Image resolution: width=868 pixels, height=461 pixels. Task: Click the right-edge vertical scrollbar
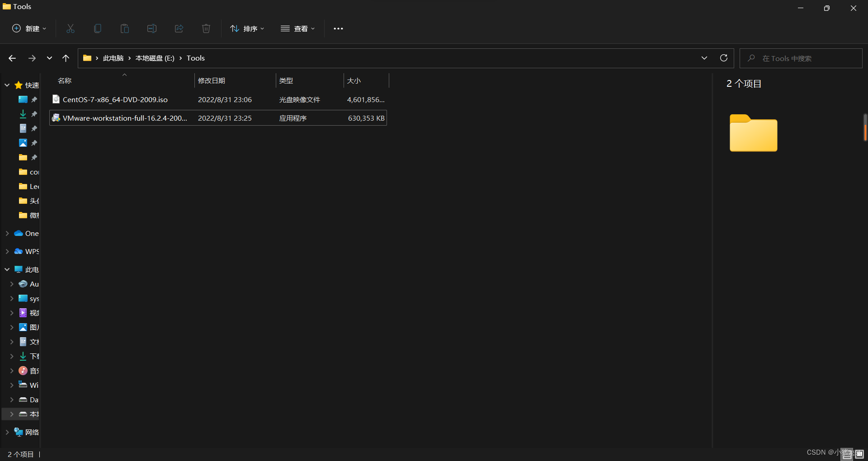865,127
